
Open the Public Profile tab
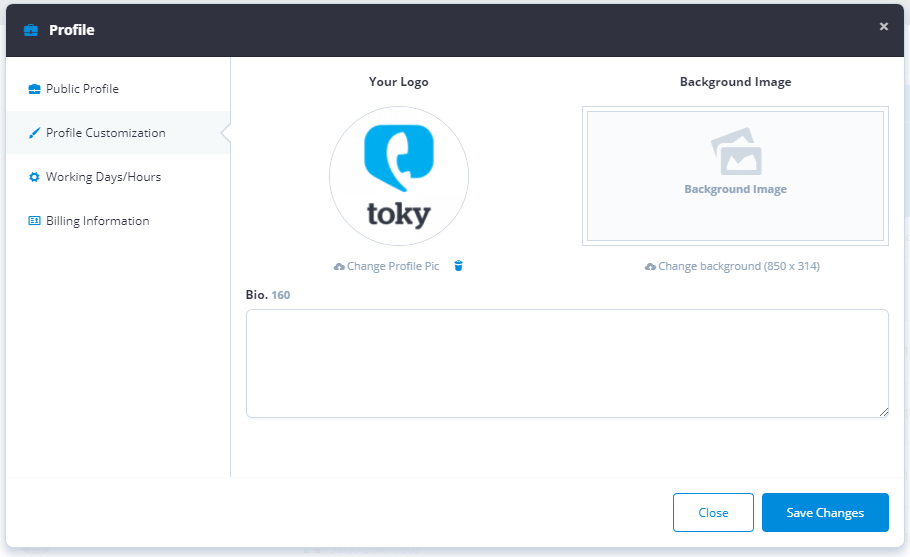82,89
